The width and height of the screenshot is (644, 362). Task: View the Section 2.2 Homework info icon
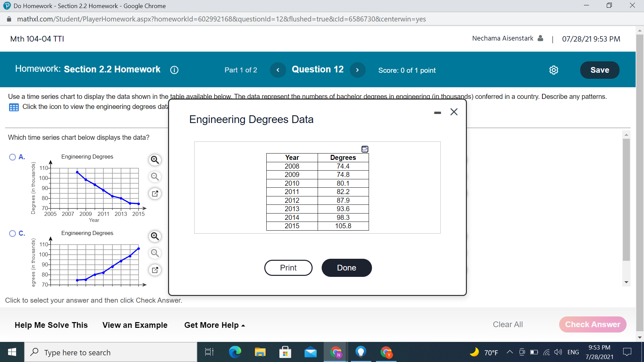click(x=174, y=70)
